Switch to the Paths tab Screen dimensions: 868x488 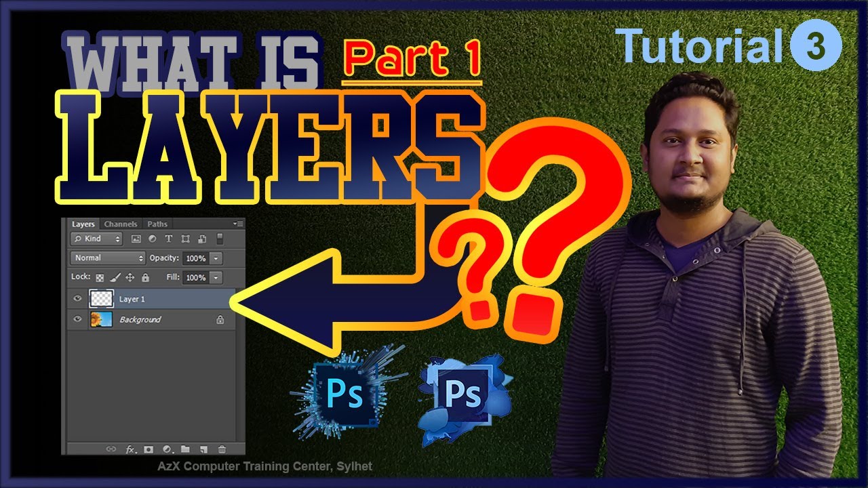[x=157, y=224]
